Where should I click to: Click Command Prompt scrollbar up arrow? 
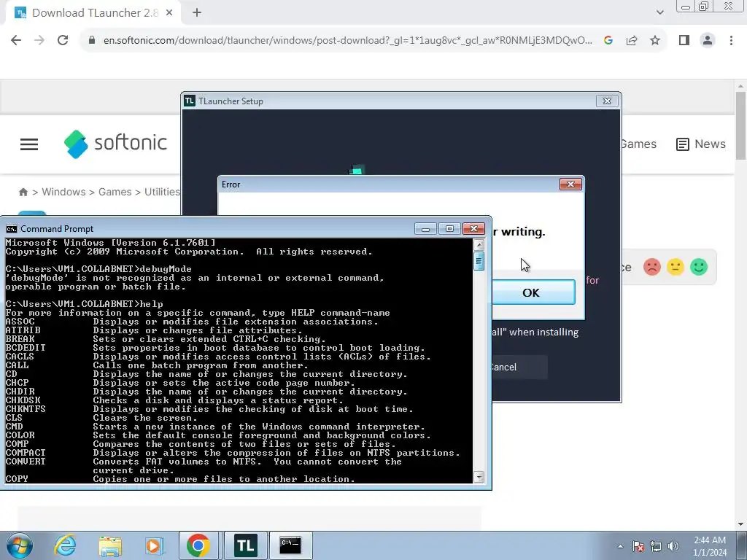tap(479, 245)
